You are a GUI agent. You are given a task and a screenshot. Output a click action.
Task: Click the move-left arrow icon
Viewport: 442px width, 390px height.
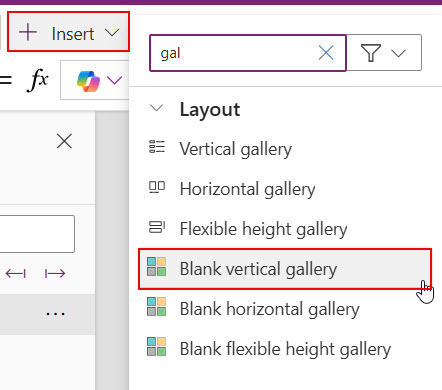[x=16, y=274]
